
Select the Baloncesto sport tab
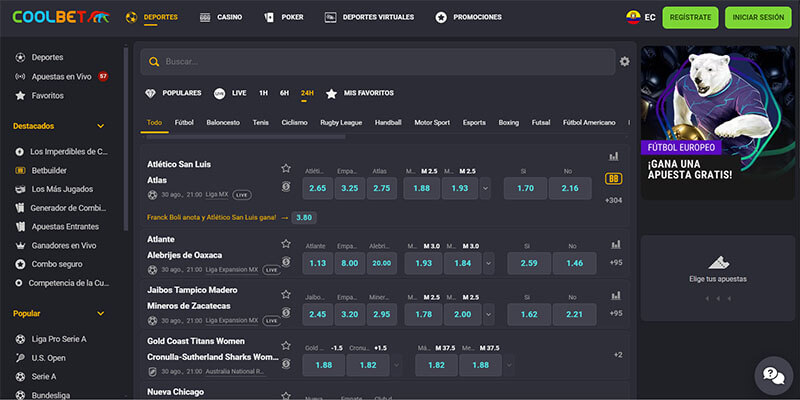click(223, 122)
